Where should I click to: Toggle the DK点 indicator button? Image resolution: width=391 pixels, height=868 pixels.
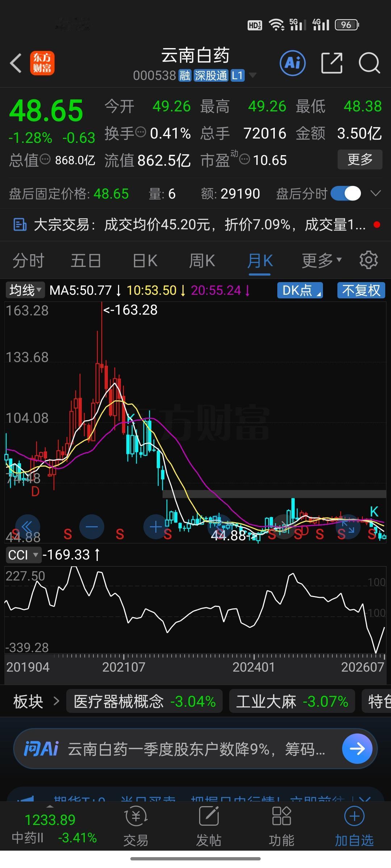[300, 290]
